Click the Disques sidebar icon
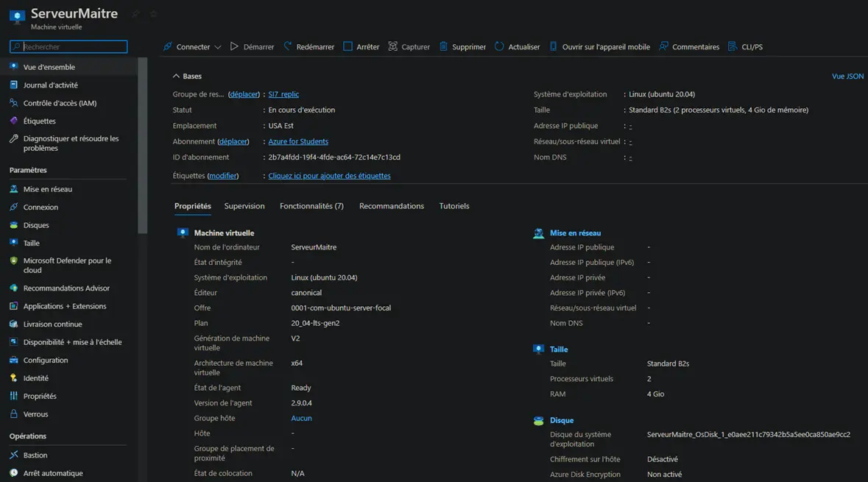 click(14, 224)
